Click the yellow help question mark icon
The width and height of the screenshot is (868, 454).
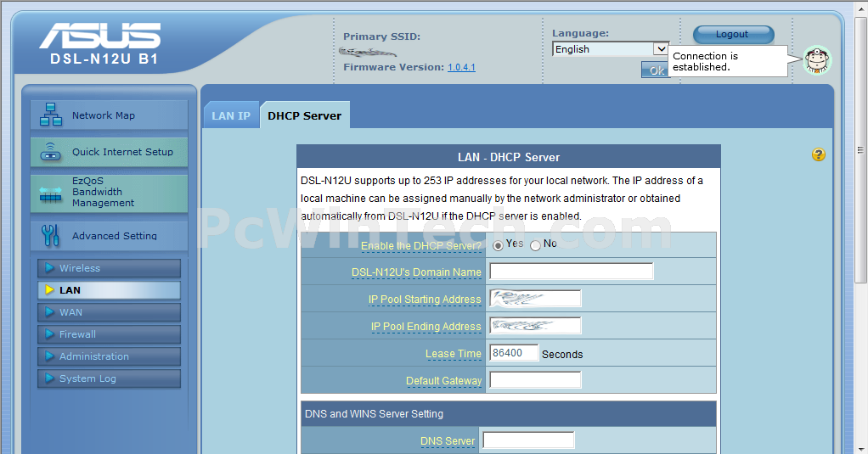[818, 154]
